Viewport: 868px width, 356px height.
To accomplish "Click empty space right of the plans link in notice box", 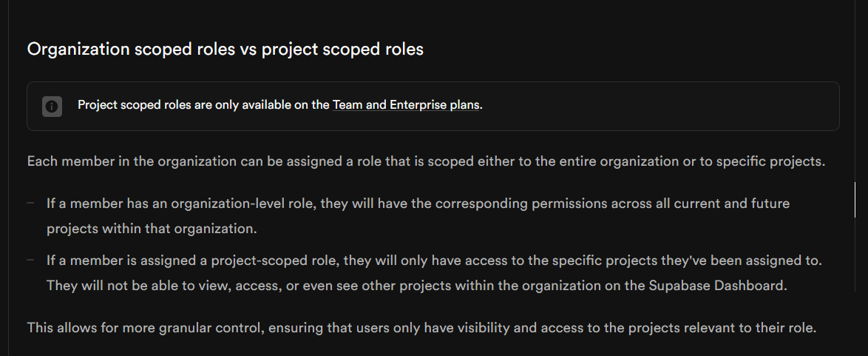I will point(658,105).
